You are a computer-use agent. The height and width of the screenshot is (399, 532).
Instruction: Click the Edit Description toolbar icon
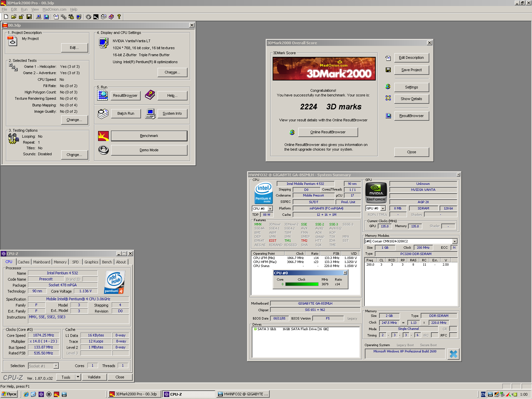point(56,17)
